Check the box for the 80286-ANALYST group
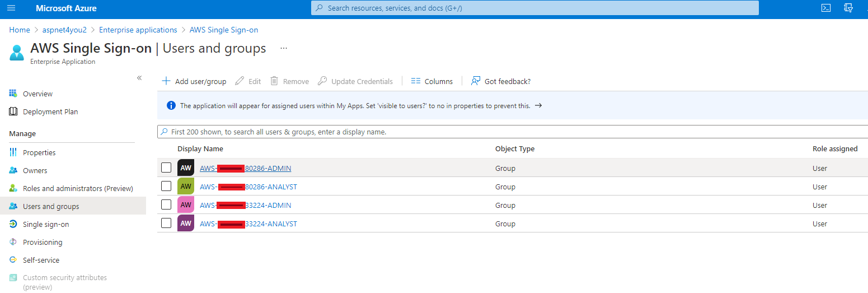868x293 pixels. (166, 186)
